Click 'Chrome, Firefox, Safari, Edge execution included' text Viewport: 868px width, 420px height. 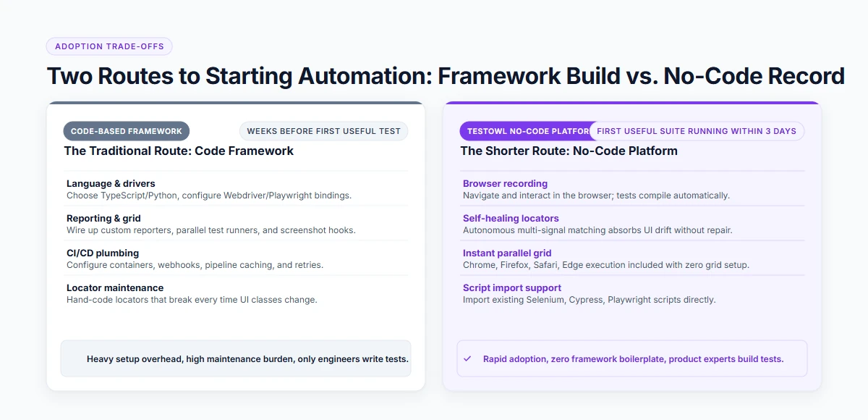click(x=606, y=265)
